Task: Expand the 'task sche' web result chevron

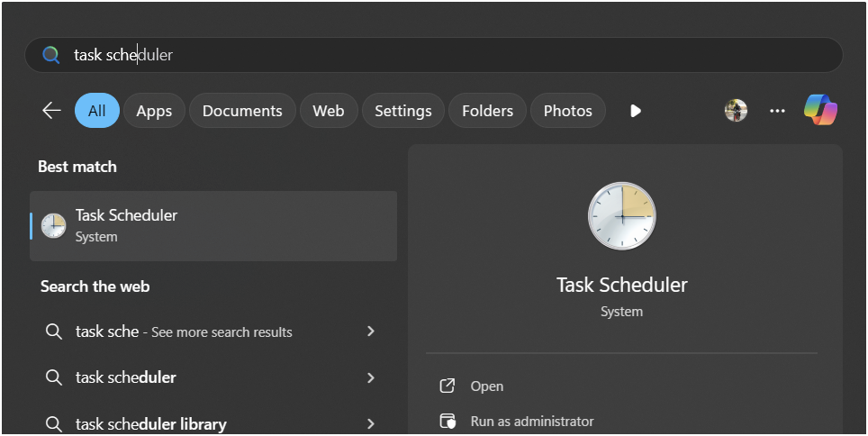Action: coord(371,332)
